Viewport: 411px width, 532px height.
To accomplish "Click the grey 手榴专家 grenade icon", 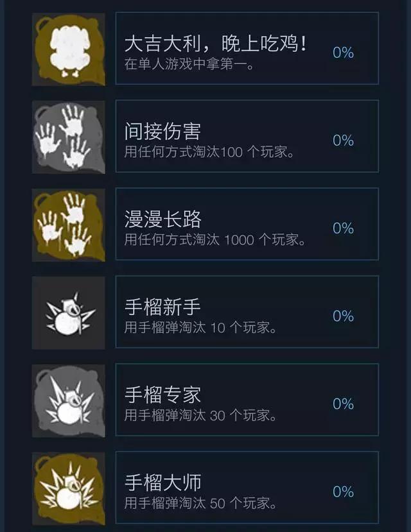I will [69, 400].
